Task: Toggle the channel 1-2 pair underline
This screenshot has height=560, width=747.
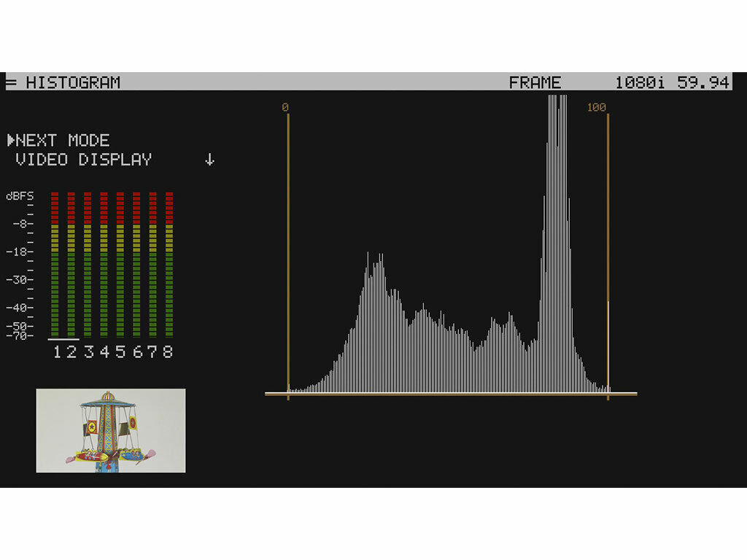Action: [x=64, y=340]
